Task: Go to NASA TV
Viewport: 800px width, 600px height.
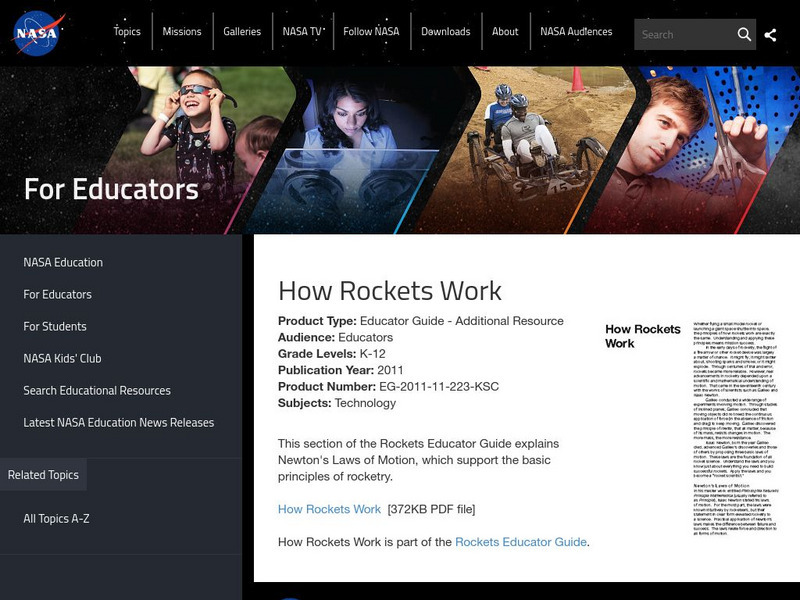Action: point(302,32)
